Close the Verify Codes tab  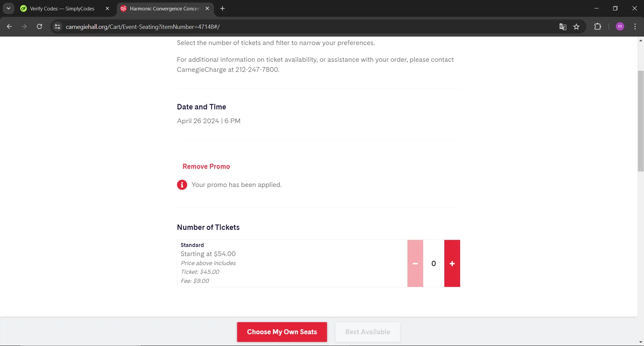[107, 9]
